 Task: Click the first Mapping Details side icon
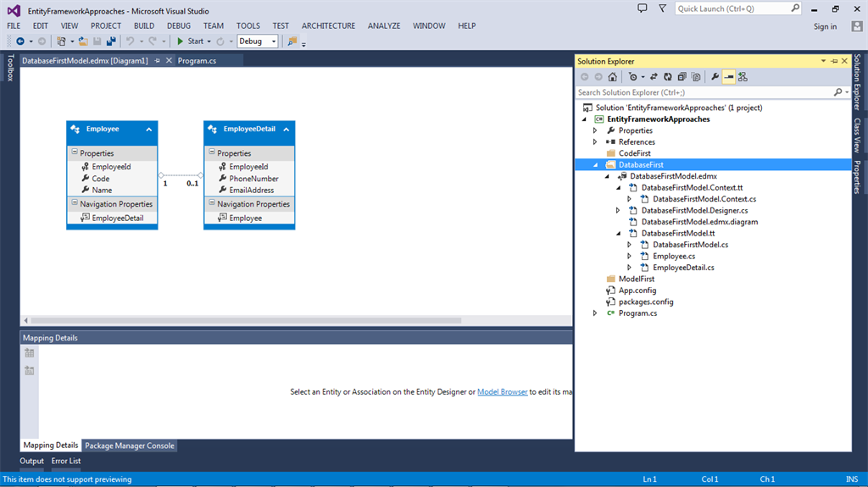30,352
